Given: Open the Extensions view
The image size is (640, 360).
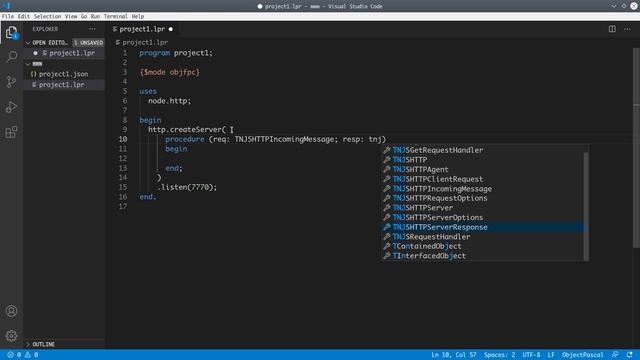Looking at the screenshot, I should click(x=11, y=132).
